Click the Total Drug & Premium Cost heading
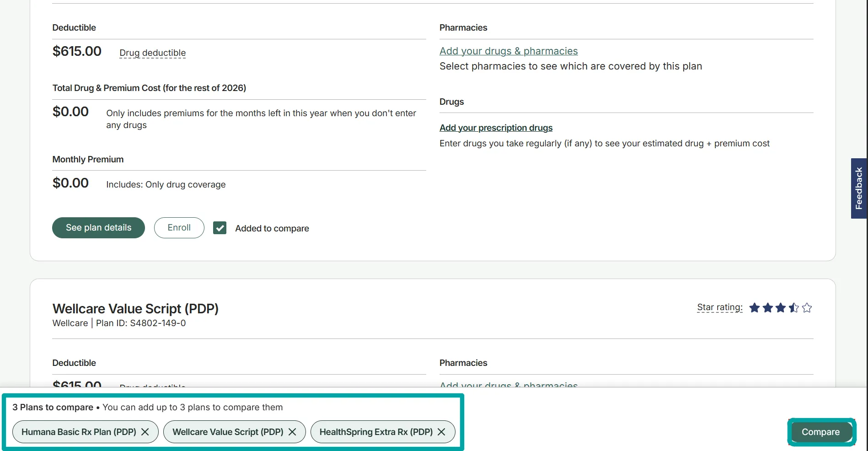This screenshot has height=451, width=868. pyautogui.click(x=149, y=88)
